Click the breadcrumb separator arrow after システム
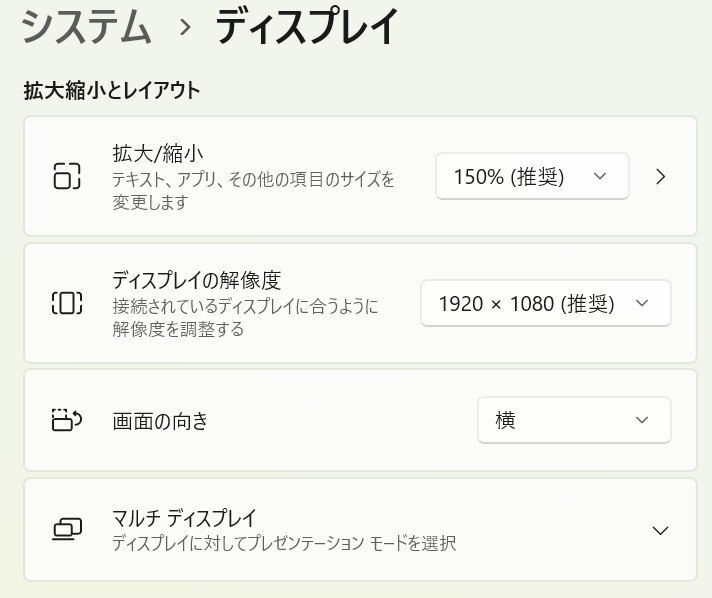Image resolution: width=712 pixels, height=598 pixels. (184, 28)
